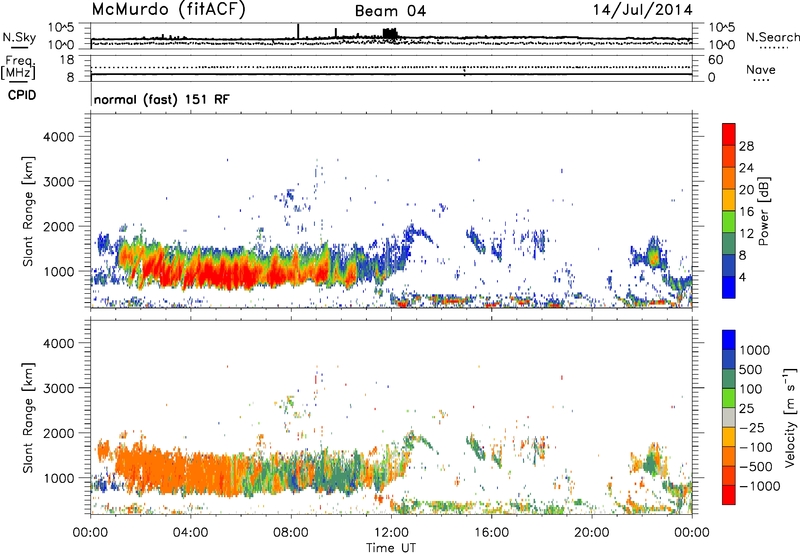Screen dimensions: 800x554
Task: Click the '500' label on the velocity scale
Action: [x=751, y=370]
